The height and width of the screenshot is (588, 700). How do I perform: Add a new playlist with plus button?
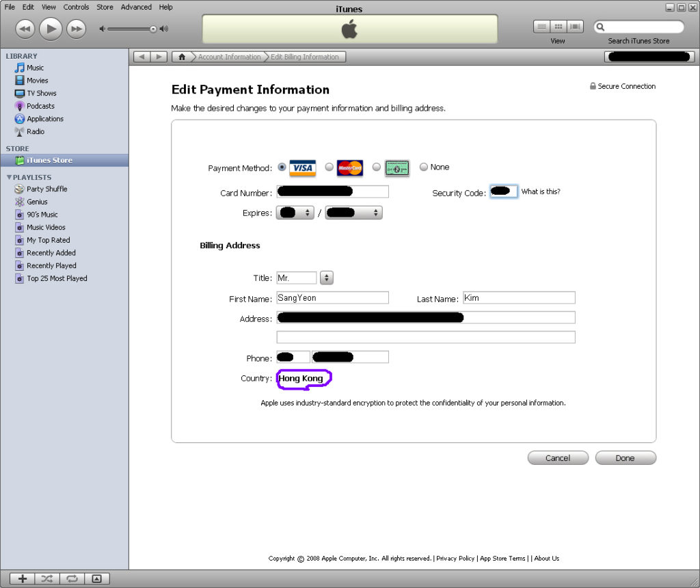(x=23, y=579)
